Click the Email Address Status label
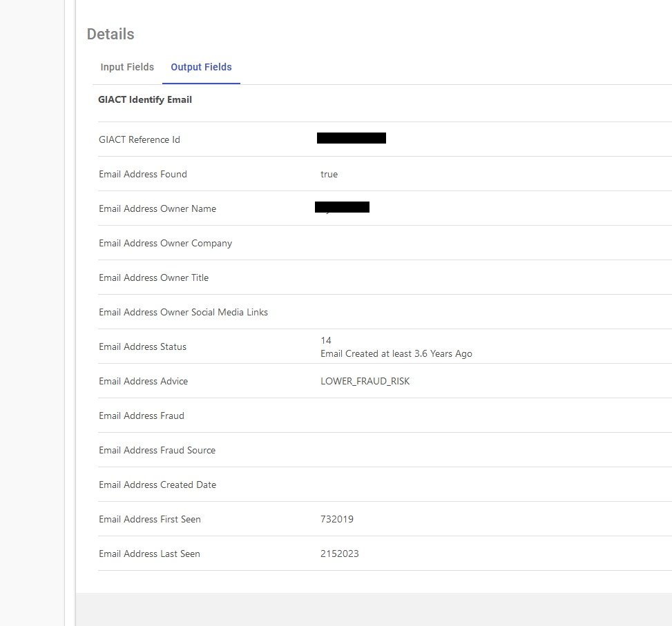This screenshot has width=672, height=626. [143, 347]
